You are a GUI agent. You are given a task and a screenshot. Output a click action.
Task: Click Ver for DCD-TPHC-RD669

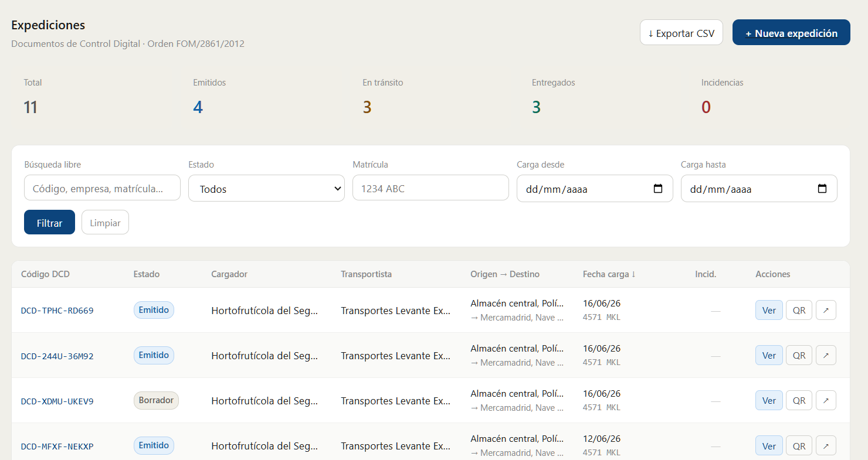tap(769, 310)
